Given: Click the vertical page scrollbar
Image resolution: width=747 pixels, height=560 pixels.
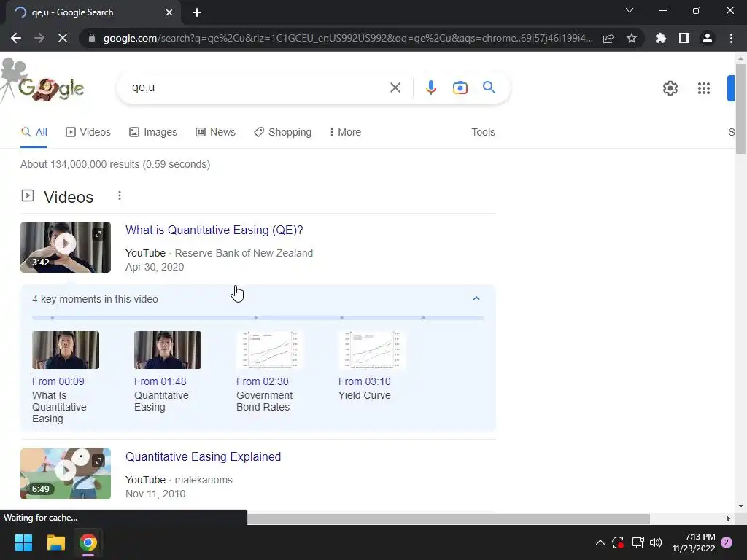Looking at the screenshot, I should point(740,109).
